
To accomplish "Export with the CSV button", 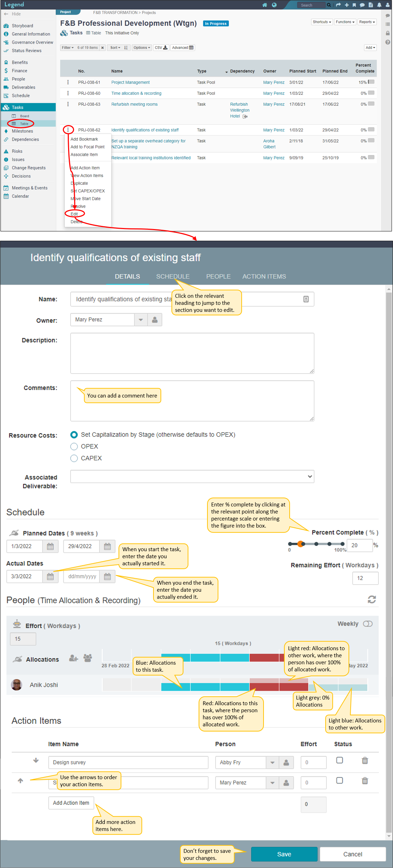I will coord(161,48).
